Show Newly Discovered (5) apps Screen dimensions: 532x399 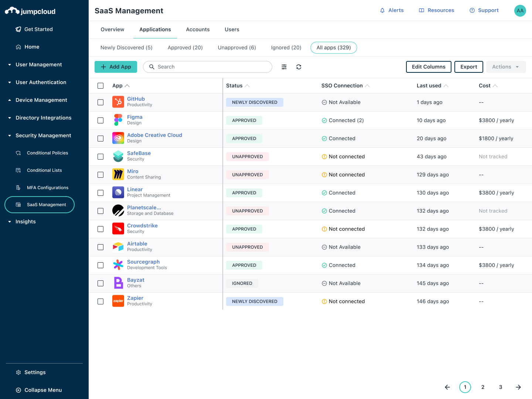[126, 48]
